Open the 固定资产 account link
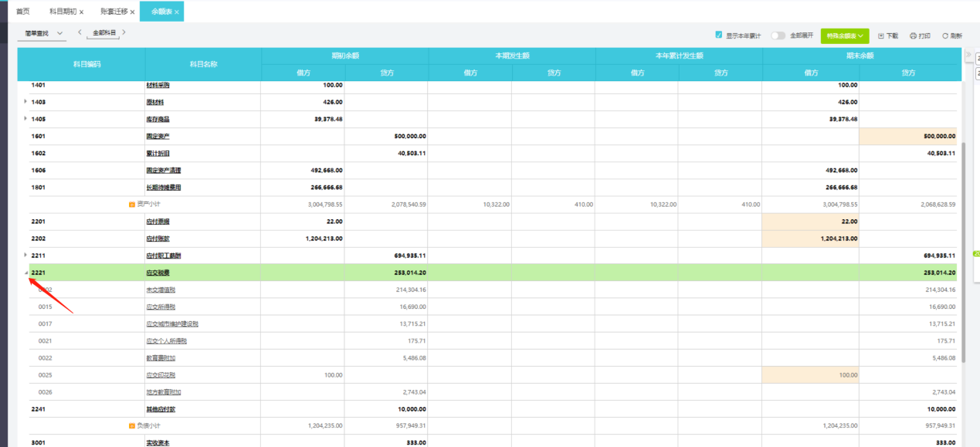980x447 pixels. 158,136
